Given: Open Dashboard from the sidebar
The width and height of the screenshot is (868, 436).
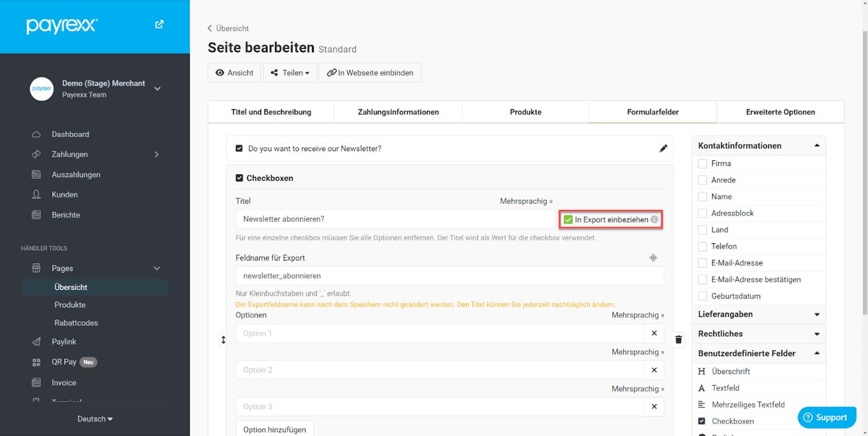Looking at the screenshot, I should click(x=70, y=134).
